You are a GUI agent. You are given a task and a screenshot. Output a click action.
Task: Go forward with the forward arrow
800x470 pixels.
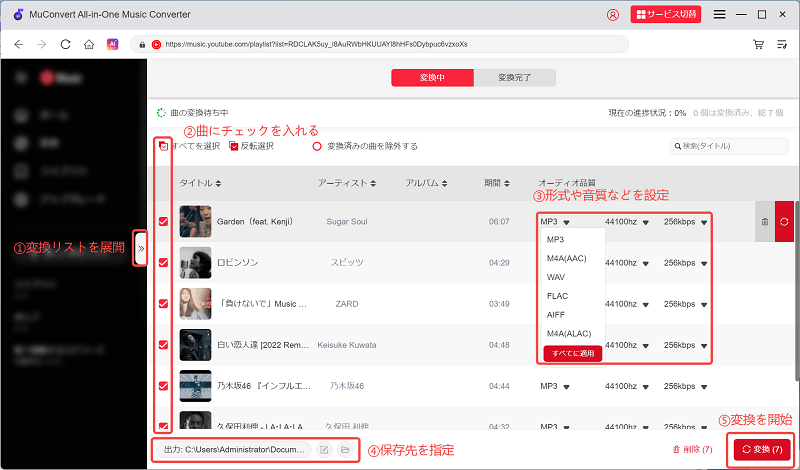tap(42, 44)
